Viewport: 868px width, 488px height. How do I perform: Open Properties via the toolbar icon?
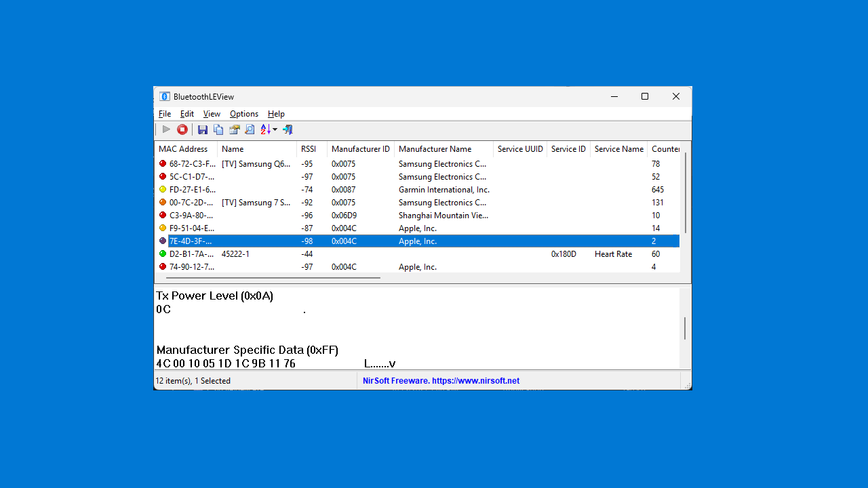(x=235, y=129)
